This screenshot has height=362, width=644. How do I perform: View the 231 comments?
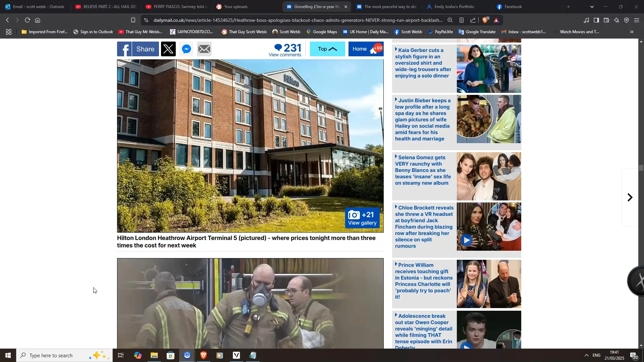point(285,50)
